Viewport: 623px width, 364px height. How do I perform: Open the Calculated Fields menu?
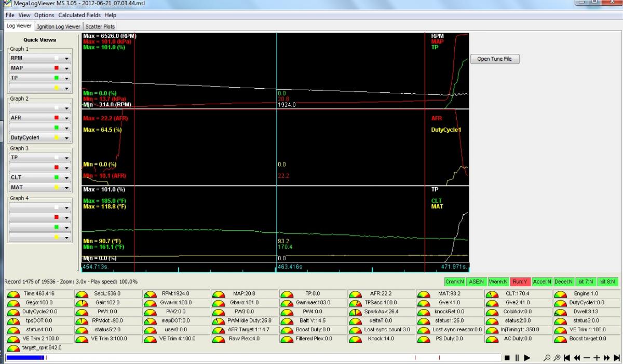[80, 16]
